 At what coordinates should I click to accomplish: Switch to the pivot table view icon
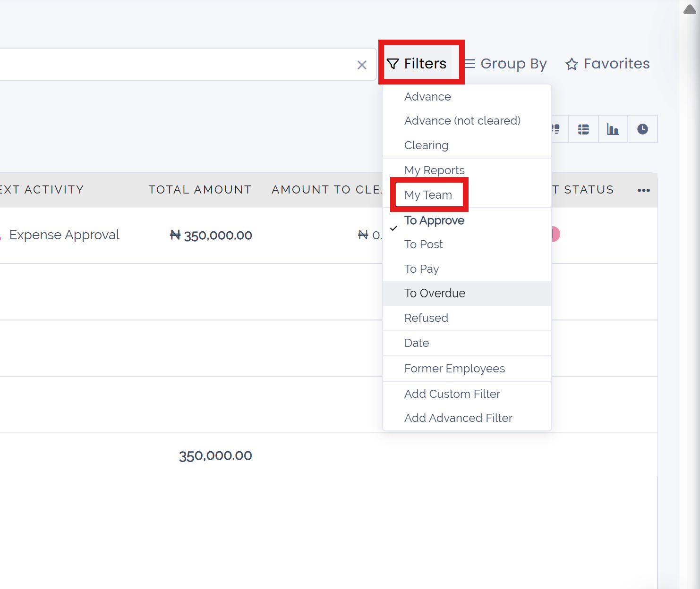(x=583, y=129)
